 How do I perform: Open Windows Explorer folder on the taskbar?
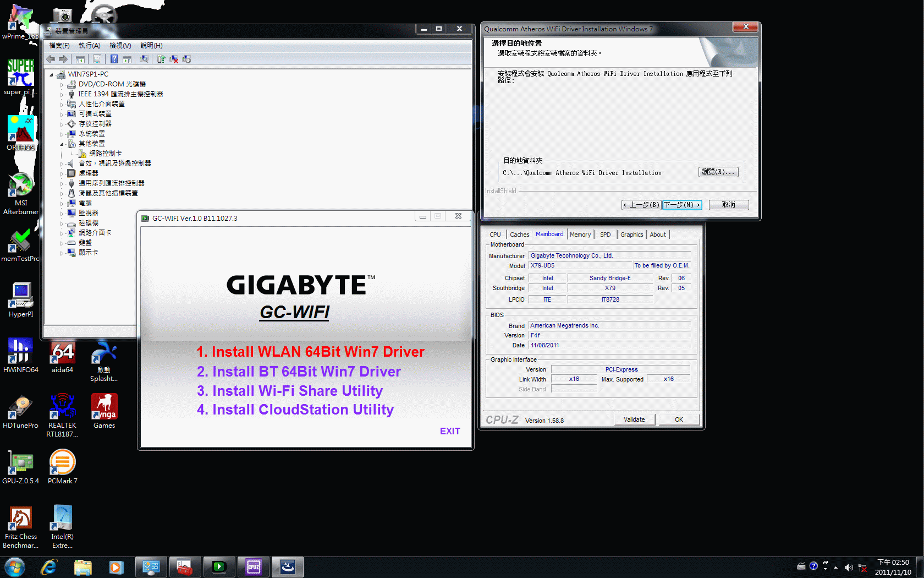[82, 567]
